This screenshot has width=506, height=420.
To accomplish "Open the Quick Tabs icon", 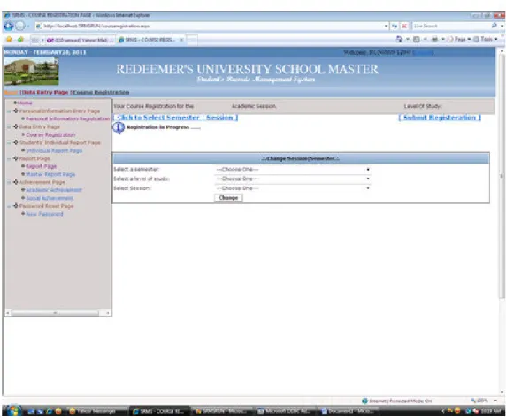I will 34,40.
